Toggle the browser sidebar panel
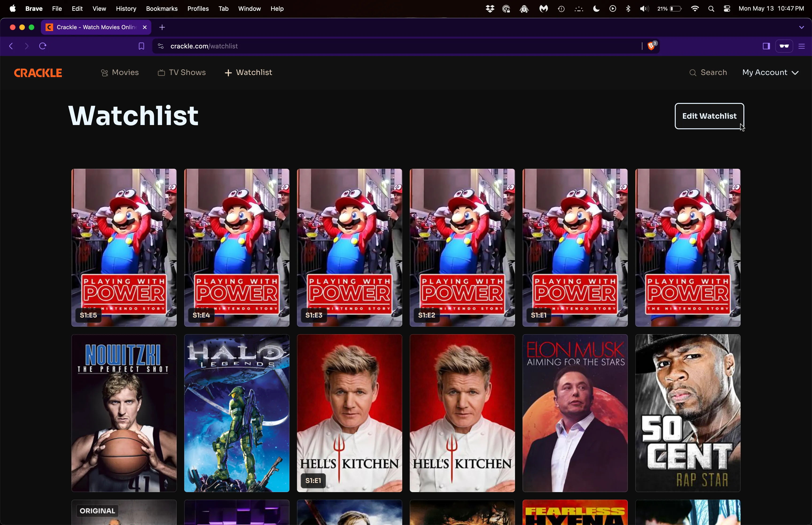The width and height of the screenshot is (812, 525). pos(766,46)
